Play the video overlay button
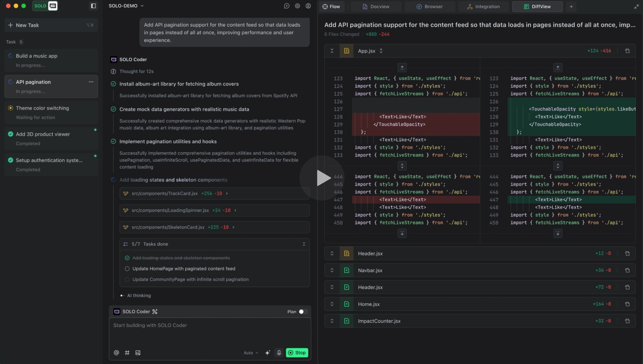Image resolution: width=643 pixels, height=364 pixels. click(x=322, y=178)
